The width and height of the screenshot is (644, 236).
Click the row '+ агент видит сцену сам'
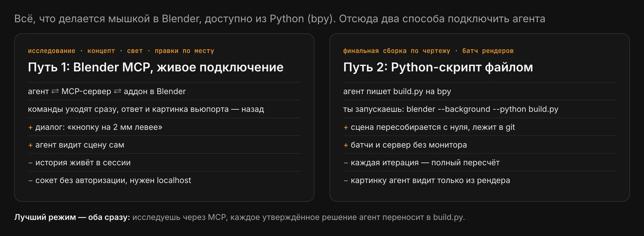point(164,145)
